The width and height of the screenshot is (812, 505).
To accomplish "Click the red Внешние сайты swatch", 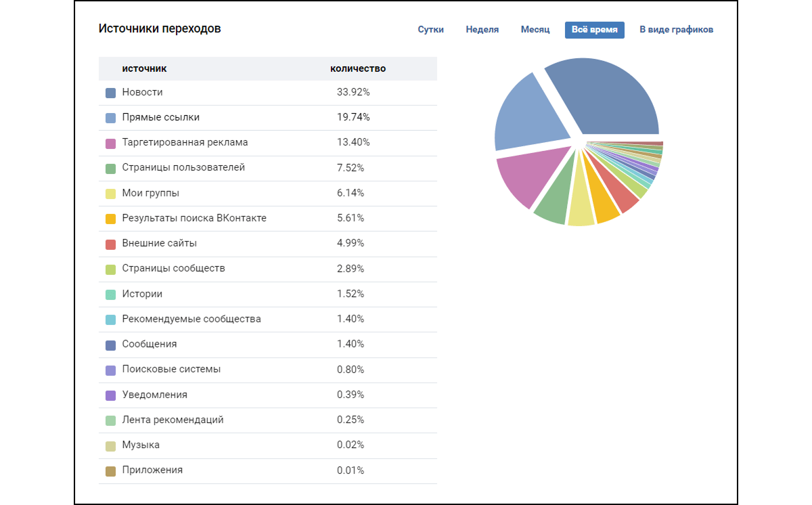I will 111,244.
